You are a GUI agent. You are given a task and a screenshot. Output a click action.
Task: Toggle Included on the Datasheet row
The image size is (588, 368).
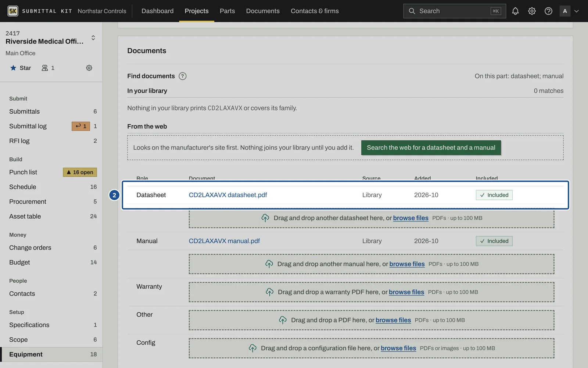pyautogui.click(x=494, y=195)
